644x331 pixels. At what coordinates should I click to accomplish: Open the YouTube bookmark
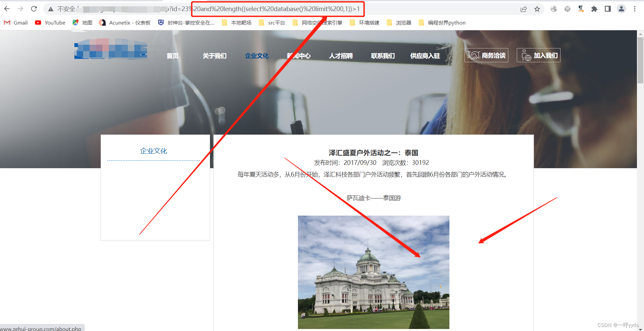pos(50,23)
